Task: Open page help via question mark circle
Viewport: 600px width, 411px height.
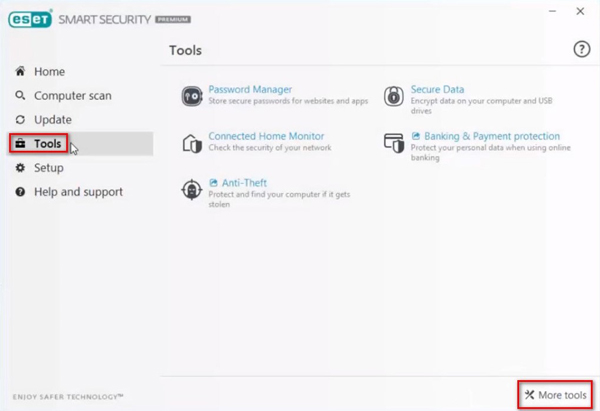Action: [582, 49]
